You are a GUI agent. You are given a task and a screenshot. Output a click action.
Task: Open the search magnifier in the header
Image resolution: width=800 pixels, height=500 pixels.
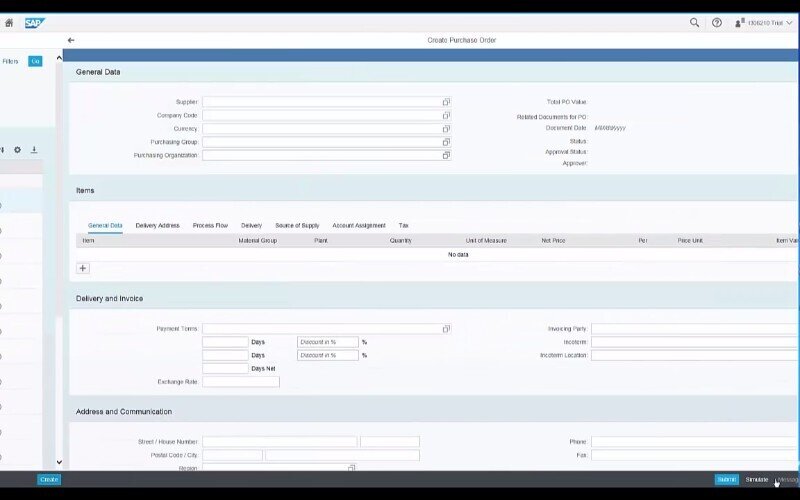[695, 22]
